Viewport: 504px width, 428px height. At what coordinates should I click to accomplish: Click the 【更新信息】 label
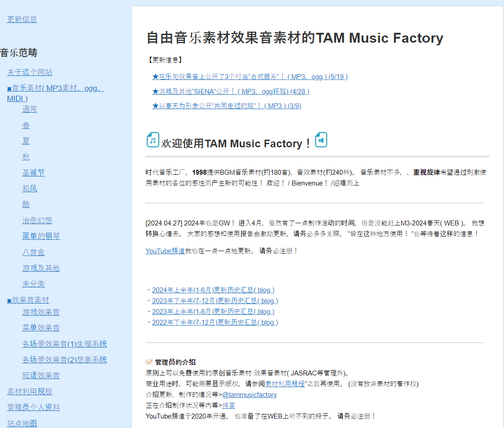point(166,60)
